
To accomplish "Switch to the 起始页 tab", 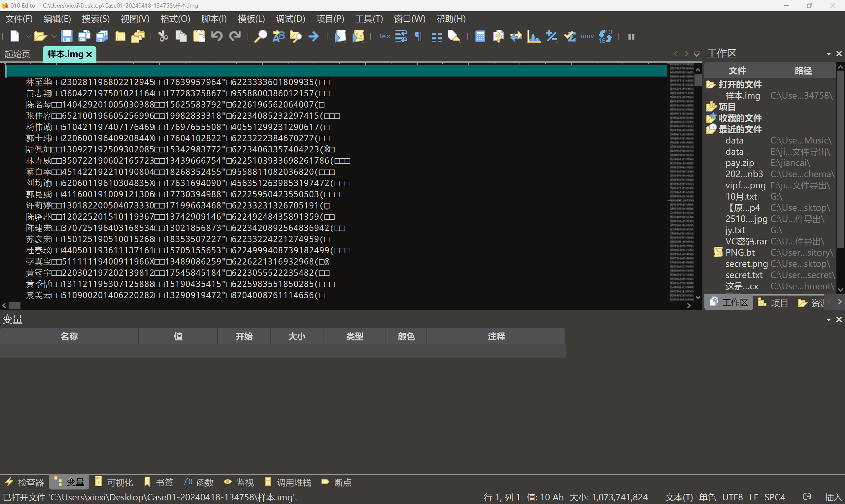I will pos(17,54).
